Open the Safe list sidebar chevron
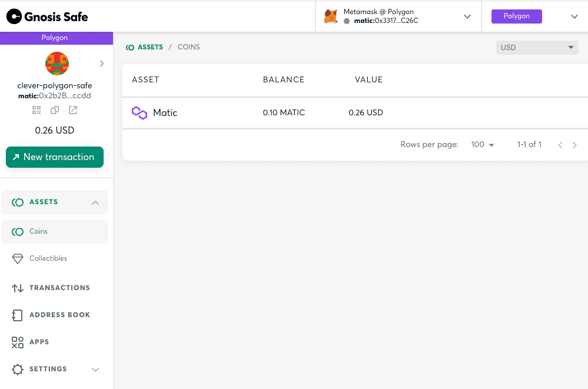Image resolution: width=588 pixels, height=389 pixels. pyautogui.click(x=102, y=64)
